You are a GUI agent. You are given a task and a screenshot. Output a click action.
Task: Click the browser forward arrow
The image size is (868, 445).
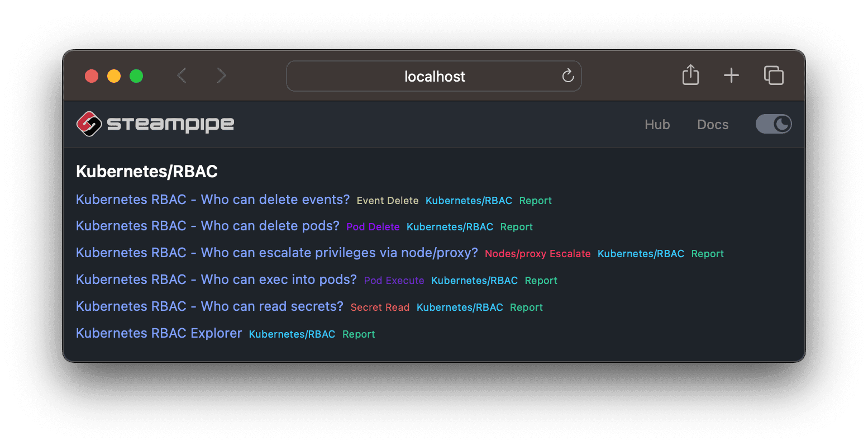221,75
